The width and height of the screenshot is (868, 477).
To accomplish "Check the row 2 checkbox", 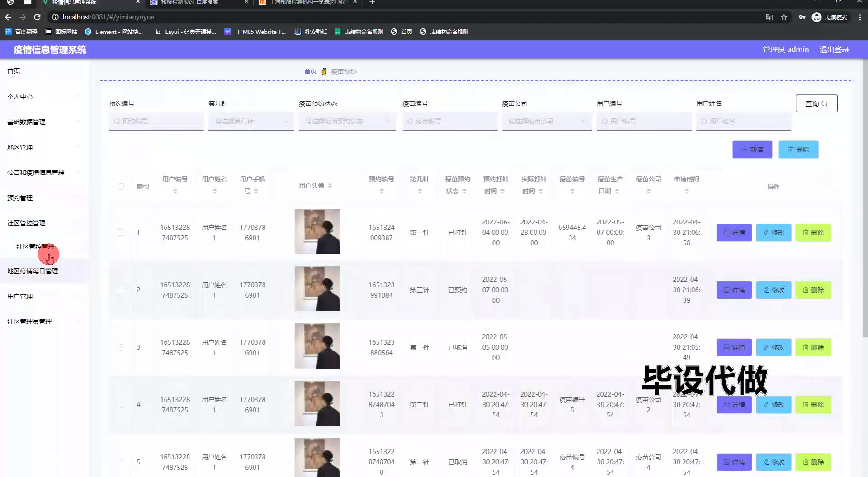I will coord(120,290).
